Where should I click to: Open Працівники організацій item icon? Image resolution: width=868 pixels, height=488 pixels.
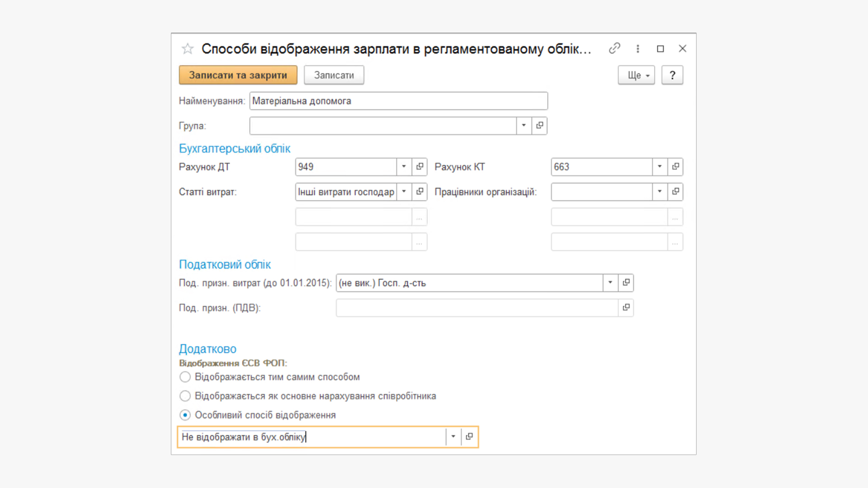pyautogui.click(x=675, y=192)
